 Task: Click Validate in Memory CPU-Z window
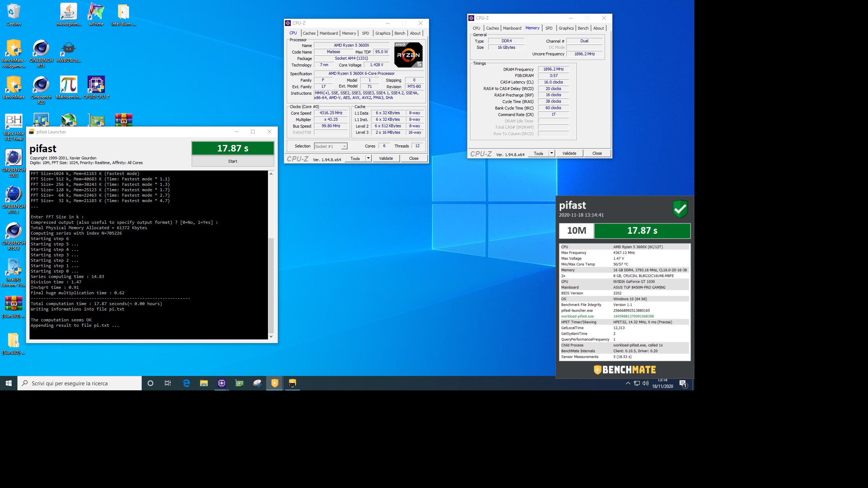(569, 153)
